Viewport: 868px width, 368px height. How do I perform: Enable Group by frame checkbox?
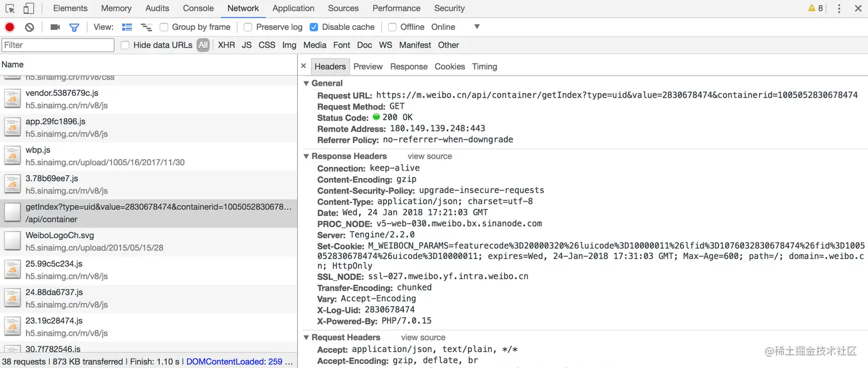pos(164,27)
